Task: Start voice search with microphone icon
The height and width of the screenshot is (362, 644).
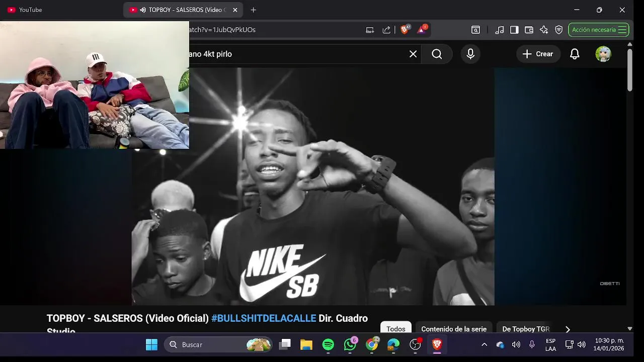Action: click(470, 54)
